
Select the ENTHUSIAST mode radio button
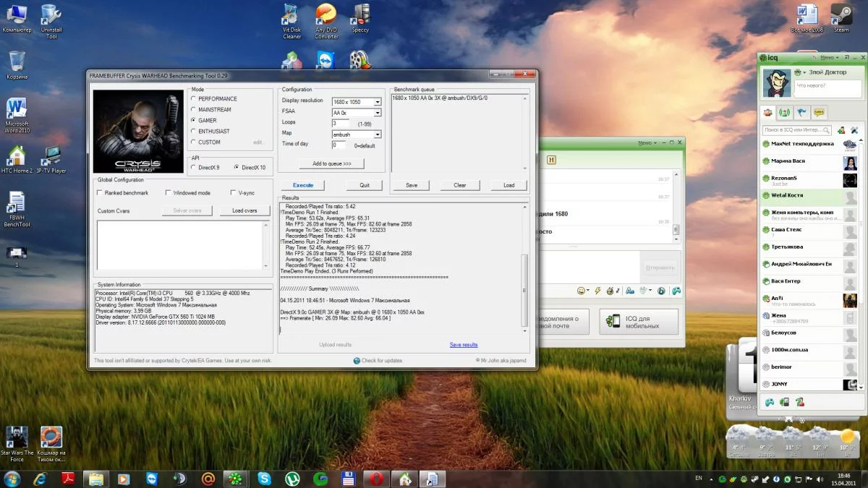point(193,132)
